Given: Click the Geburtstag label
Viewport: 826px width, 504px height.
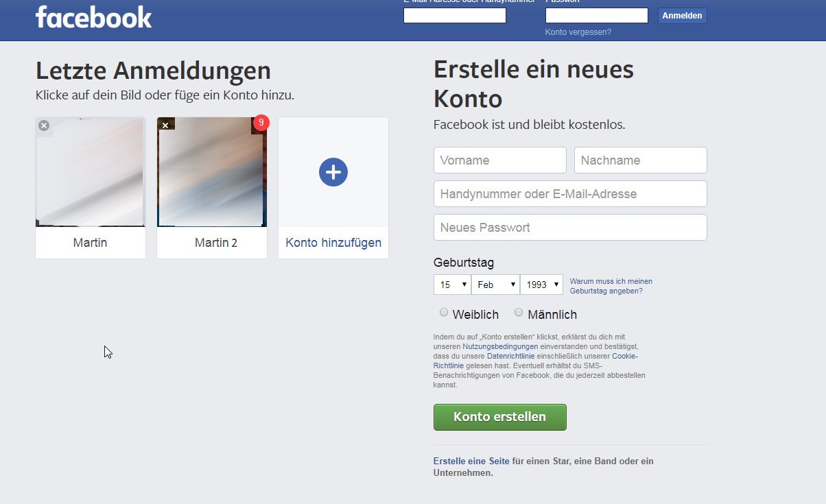Looking at the screenshot, I should coord(464,263).
